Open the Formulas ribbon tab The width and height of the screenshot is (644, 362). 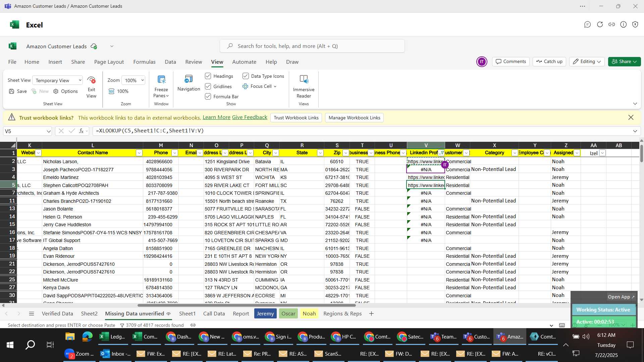(x=144, y=62)
